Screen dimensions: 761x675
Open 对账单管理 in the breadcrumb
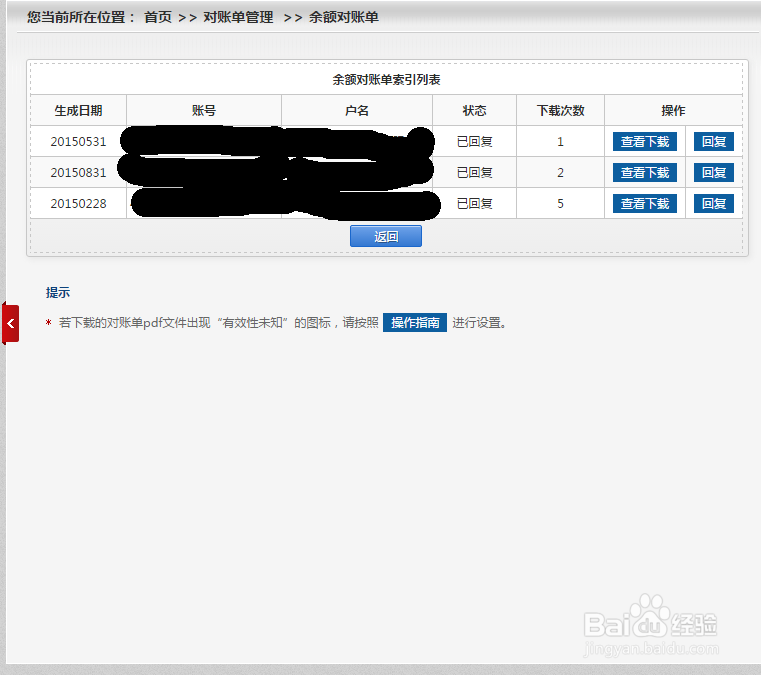pyautogui.click(x=238, y=17)
